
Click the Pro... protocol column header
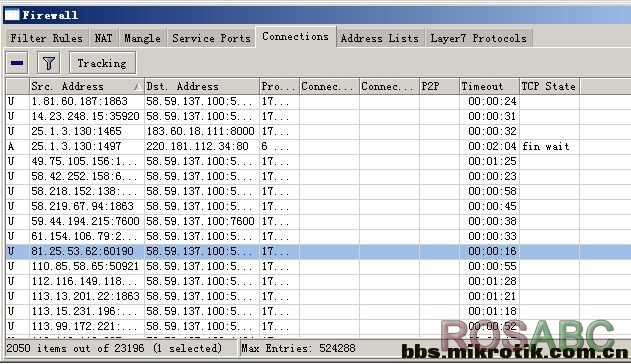pyautogui.click(x=279, y=86)
